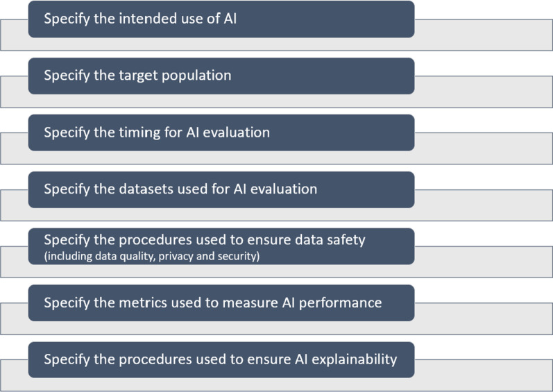Click gray strip below 'metrics used' header
This screenshot has height=392, width=553.
coord(221,328)
